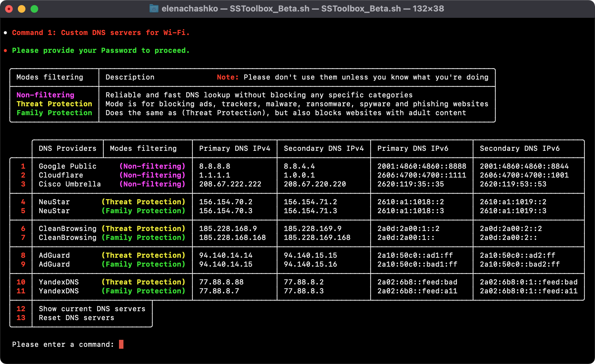Click the 'Primary DNS IPv6' column header
The image size is (595, 364).
click(x=413, y=149)
